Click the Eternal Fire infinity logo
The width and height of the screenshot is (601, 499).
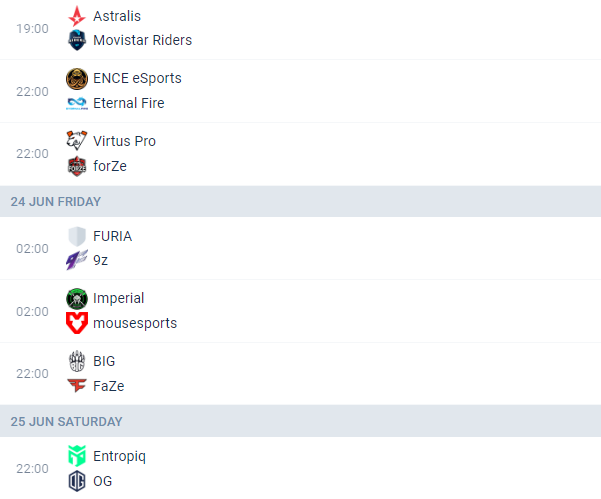(x=77, y=103)
